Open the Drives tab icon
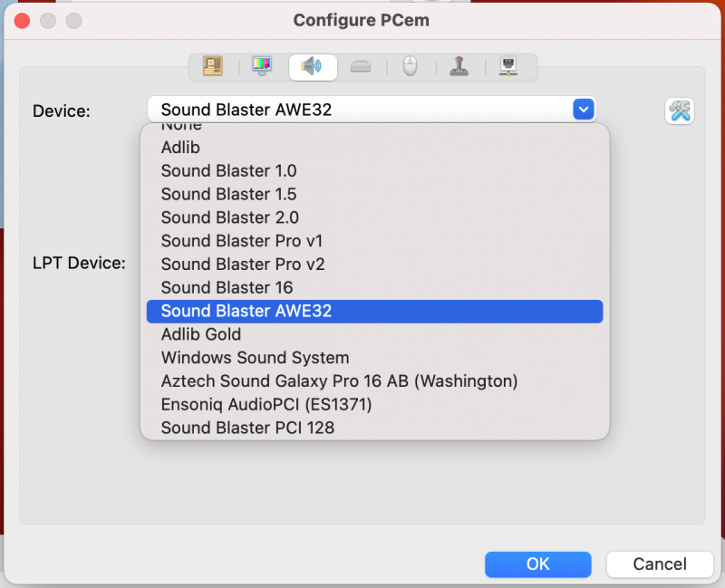 [x=361, y=66]
